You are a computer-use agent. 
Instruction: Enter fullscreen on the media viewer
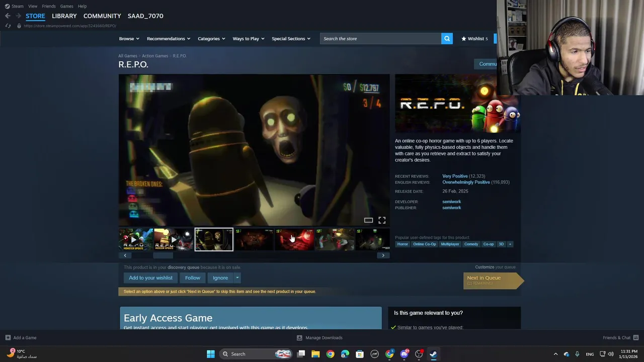[x=382, y=220]
